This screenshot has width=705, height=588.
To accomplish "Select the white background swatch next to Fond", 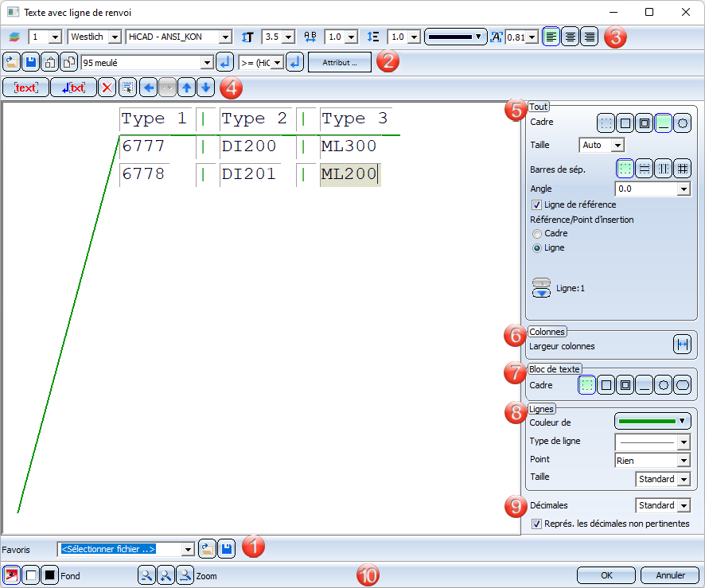I will tap(31, 575).
